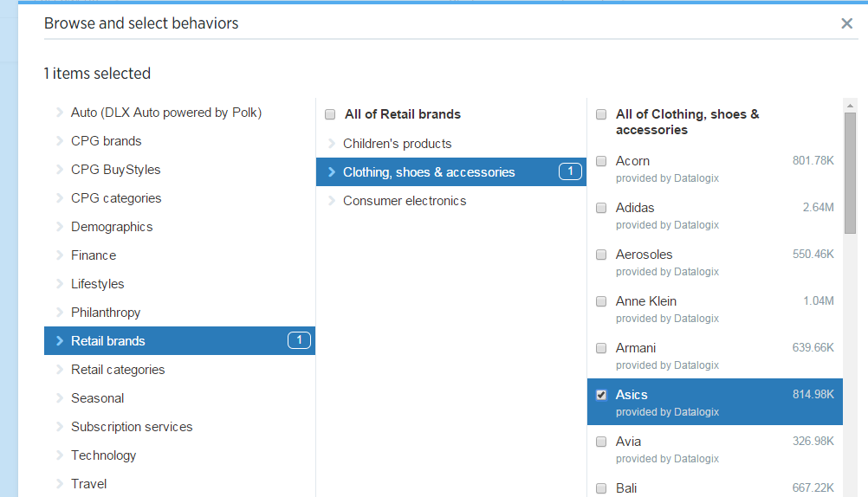
Task: Click the arrow icon beside Consumer electronics
Action: [331, 201]
